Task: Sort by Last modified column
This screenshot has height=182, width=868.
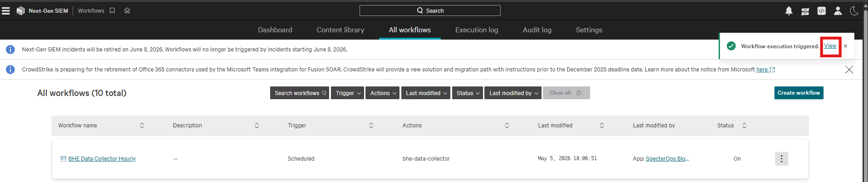Action: 602,126
